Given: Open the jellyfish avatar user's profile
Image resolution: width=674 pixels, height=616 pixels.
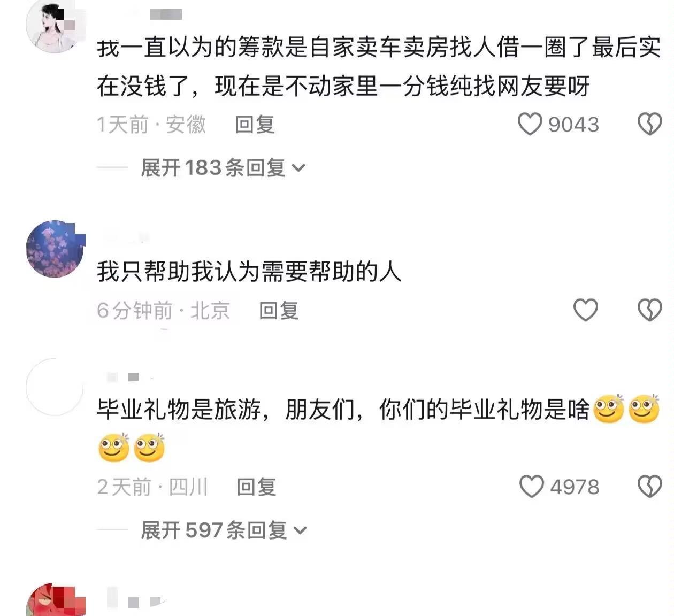Looking at the screenshot, I should click(55, 249).
